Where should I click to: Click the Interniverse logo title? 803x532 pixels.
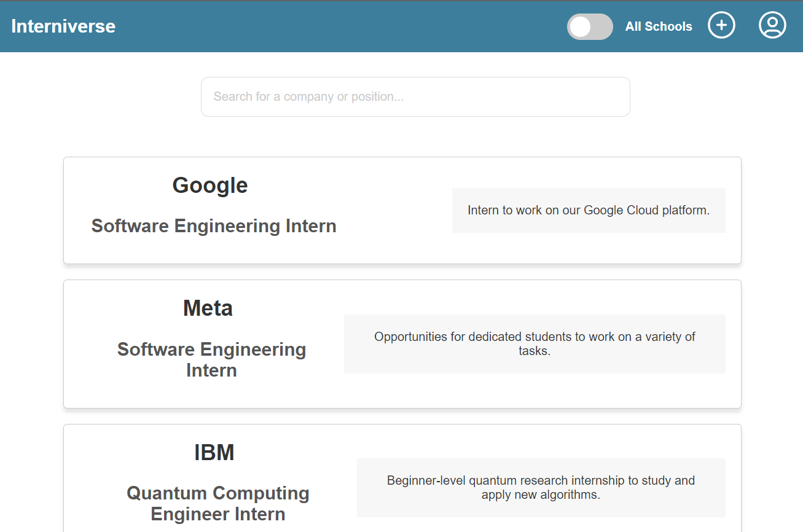pos(63,26)
